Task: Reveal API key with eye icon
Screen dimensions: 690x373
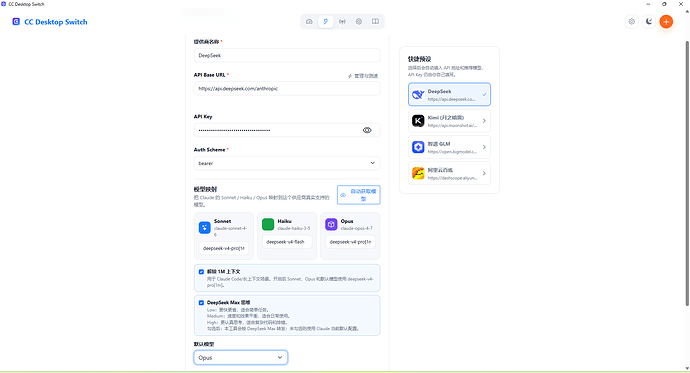Action: [367, 130]
